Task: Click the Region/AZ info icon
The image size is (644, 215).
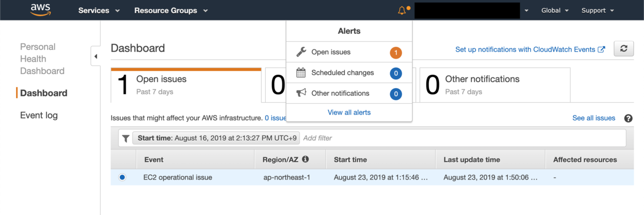Action: (305, 159)
